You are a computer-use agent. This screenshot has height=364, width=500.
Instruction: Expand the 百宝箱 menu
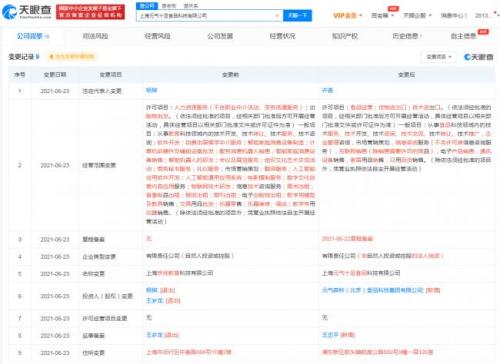382,15
